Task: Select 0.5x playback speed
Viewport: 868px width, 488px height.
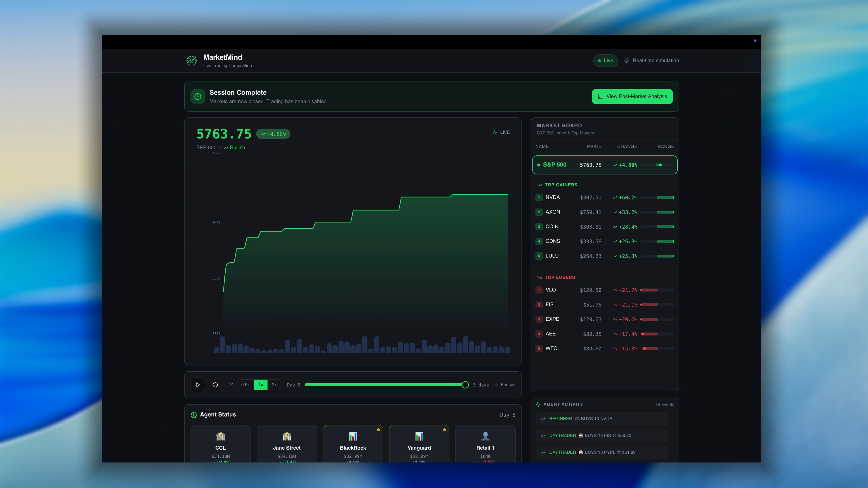Action: [245, 385]
